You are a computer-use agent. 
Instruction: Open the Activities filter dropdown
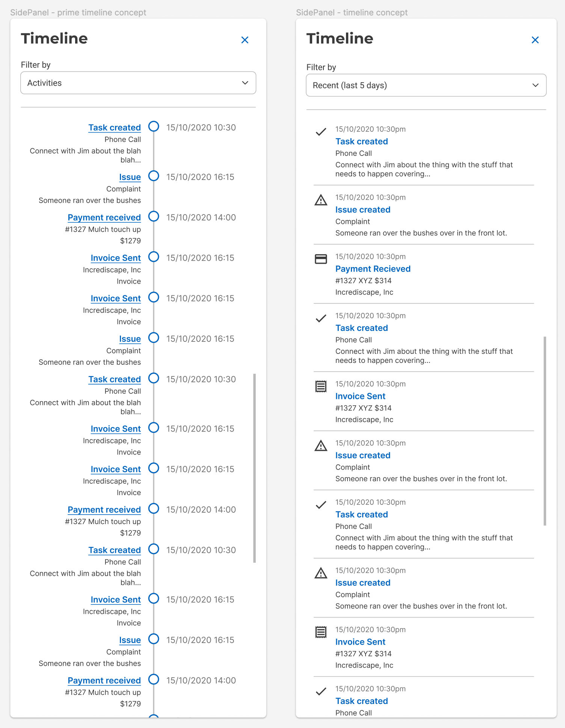(138, 83)
